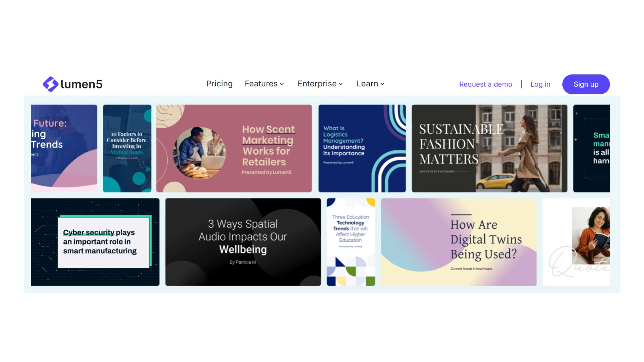Open Three Education Technology Trends thumbnail
The image size is (644, 362).
[351, 242]
